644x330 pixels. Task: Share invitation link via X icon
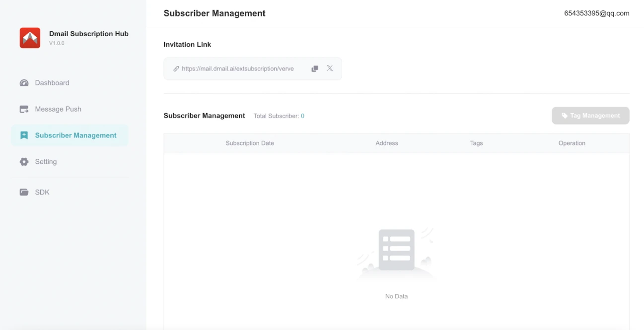[x=330, y=68]
